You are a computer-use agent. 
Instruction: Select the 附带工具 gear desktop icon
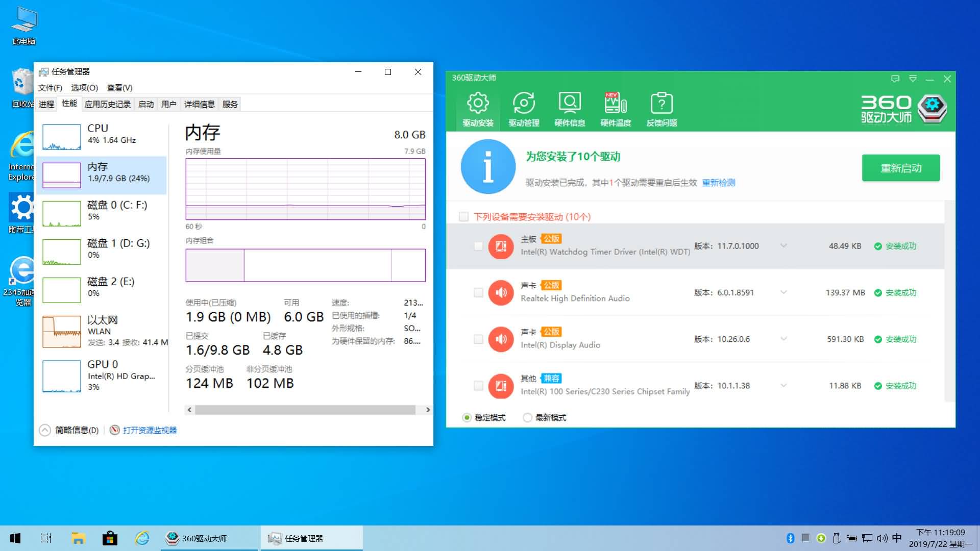click(x=21, y=213)
